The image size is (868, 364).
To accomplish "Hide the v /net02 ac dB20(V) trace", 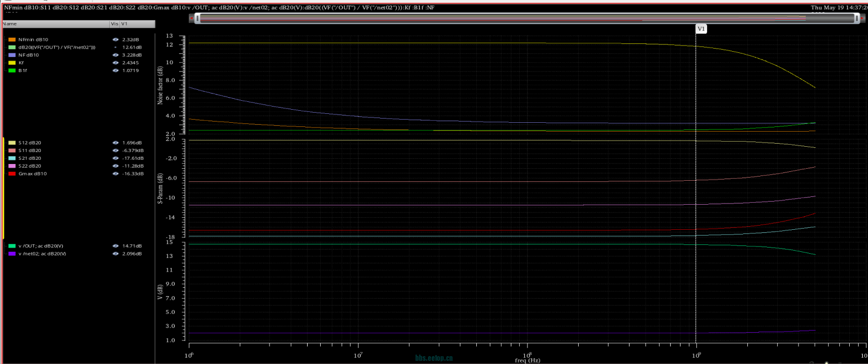I will pyautogui.click(x=115, y=254).
